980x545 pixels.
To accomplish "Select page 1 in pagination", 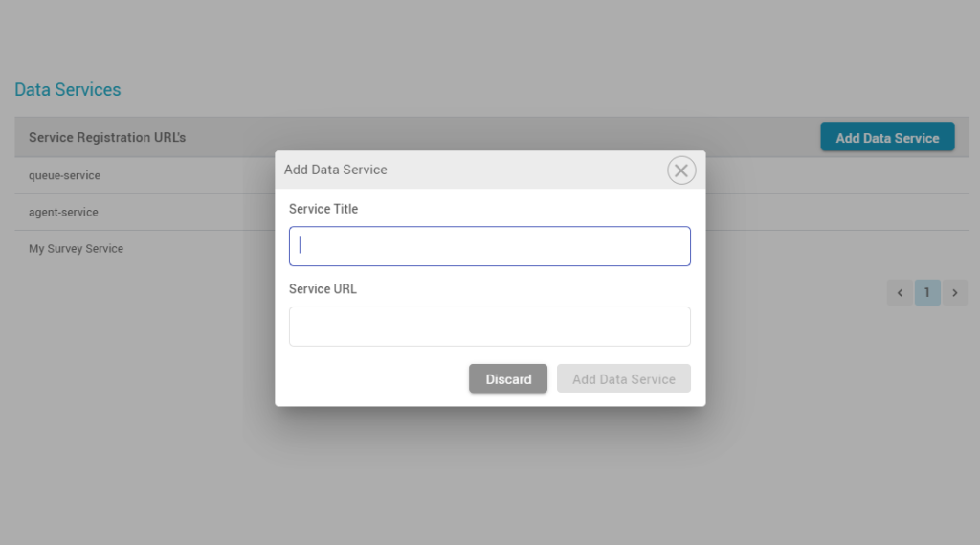I will pyautogui.click(x=927, y=292).
